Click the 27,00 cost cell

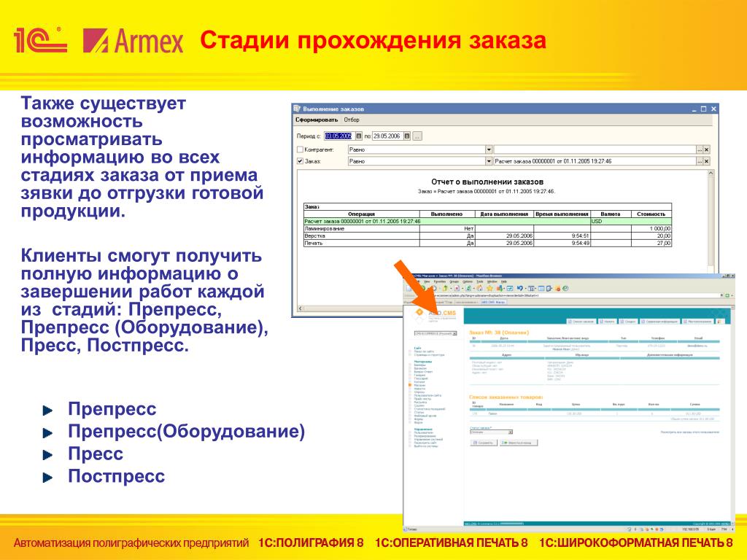click(x=651, y=243)
